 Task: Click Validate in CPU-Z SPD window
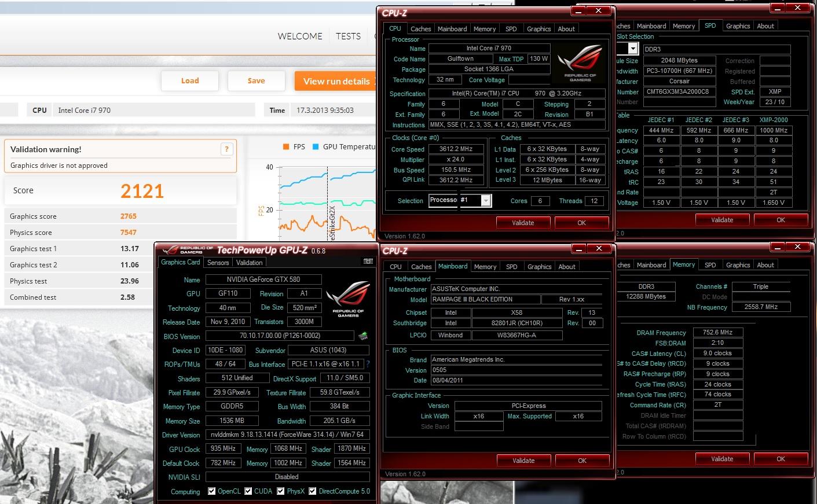[x=722, y=220]
